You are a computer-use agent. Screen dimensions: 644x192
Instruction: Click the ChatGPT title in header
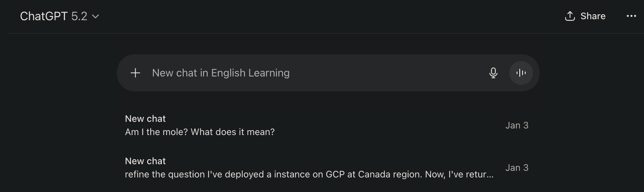click(44, 16)
